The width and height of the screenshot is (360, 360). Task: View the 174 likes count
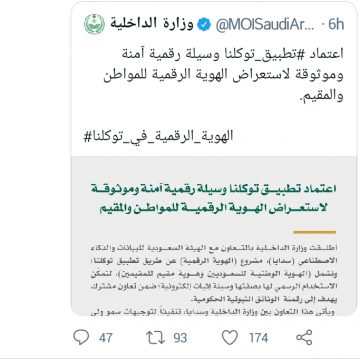[x=259, y=338]
